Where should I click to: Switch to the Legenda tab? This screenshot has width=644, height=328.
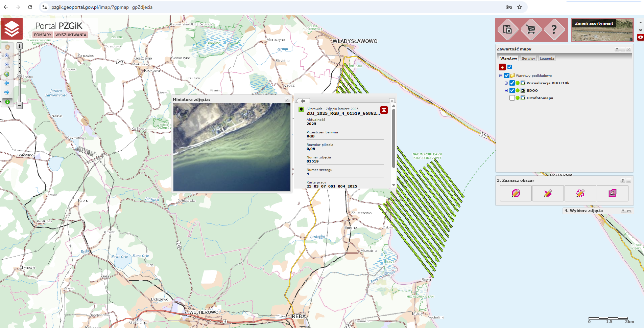pyautogui.click(x=547, y=58)
